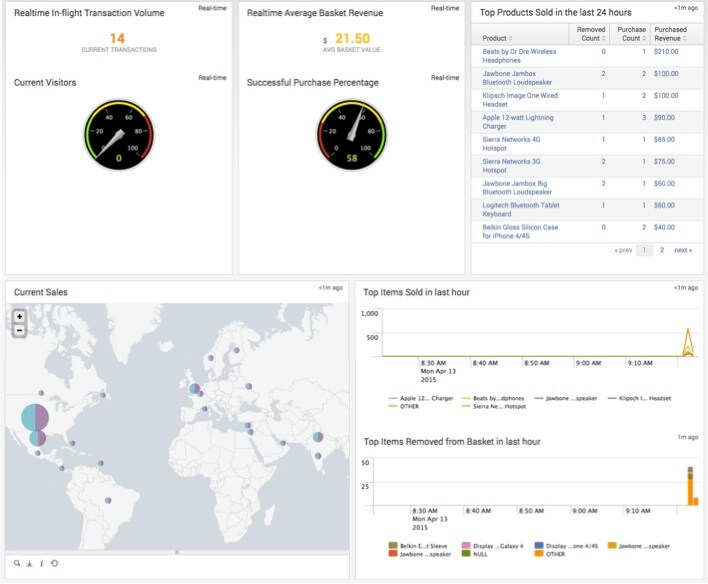The width and height of the screenshot is (708, 584).
Task: Click Top Items Removed from Basket title
Action: [452, 442]
